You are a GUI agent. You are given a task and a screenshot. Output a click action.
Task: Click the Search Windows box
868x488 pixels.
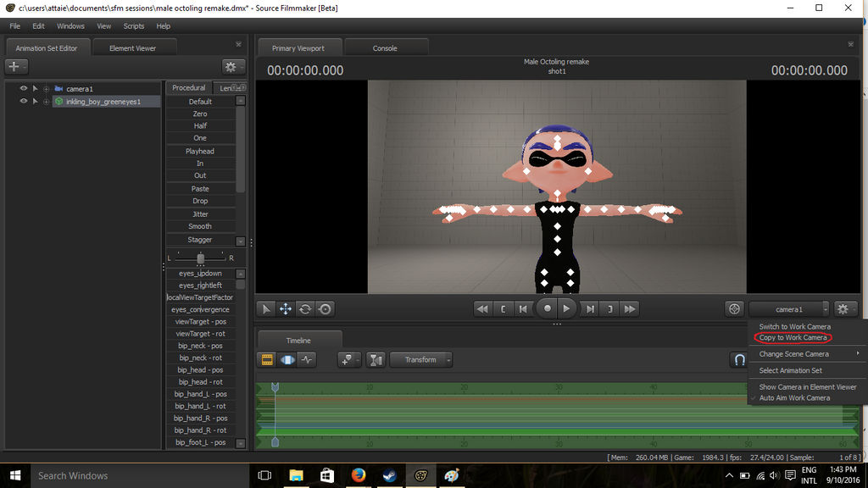138,475
